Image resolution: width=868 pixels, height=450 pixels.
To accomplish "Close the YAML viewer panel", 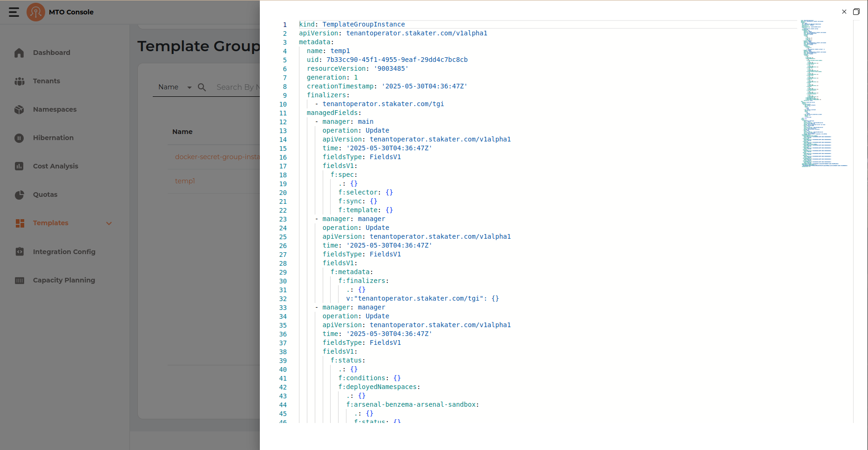I will point(844,12).
